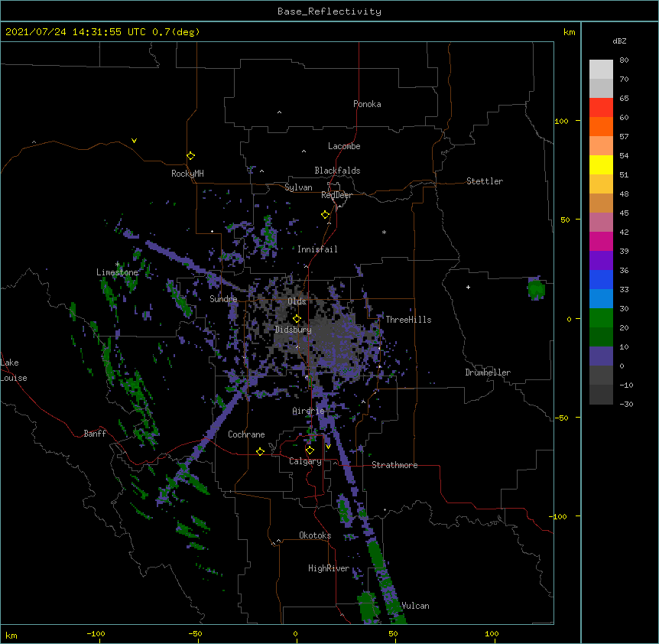Select the purple 36-39 dBZ legend swatch
Viewport: 659px width, 644px height.
tap(601, 260)
